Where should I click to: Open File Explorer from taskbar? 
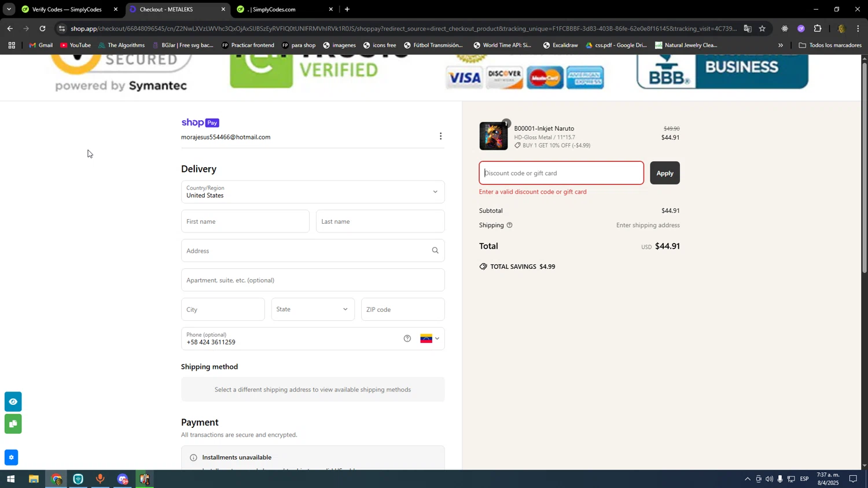pos(34,479)
